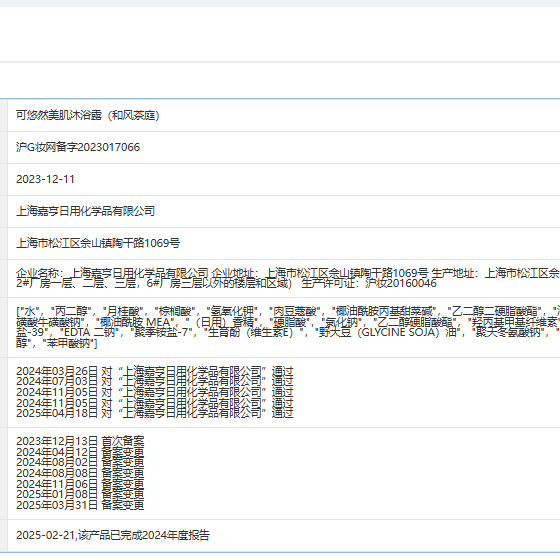560x560 pixels.
Task: Click production license text 沪妆20160046
Action: coord(401,284)
